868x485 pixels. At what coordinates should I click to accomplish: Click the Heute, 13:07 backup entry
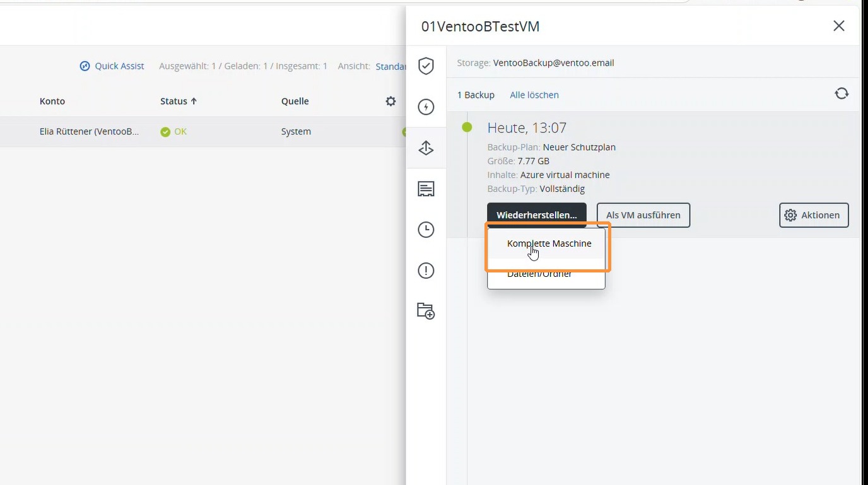click(x=527, y=128)
